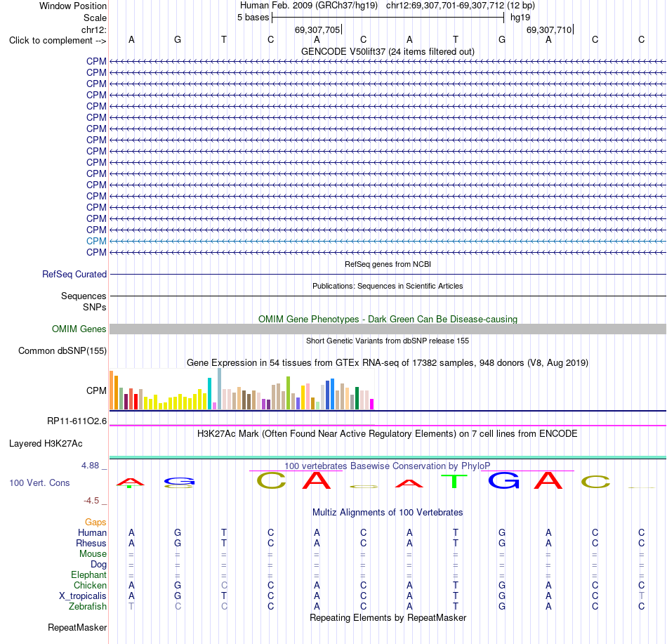Screen dimensions: 667x644
Task: Select the RefSeq Curated track label
Action: tap(74, 275)
